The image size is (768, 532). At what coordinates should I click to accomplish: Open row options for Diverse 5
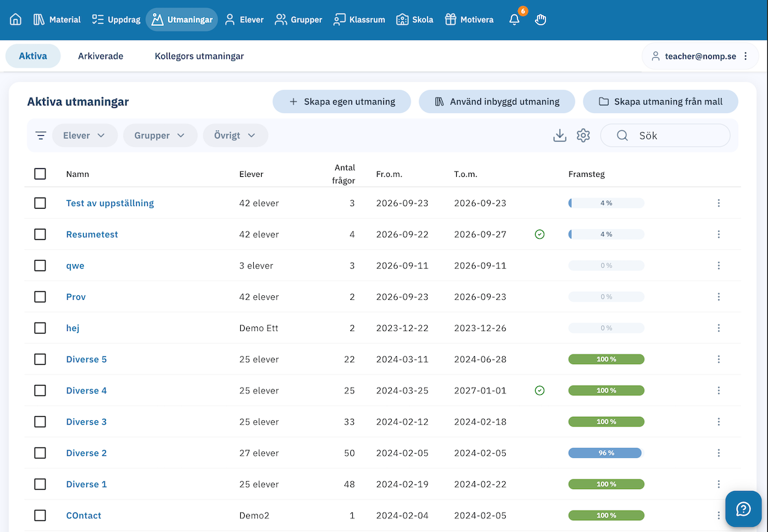click(719, 359)
